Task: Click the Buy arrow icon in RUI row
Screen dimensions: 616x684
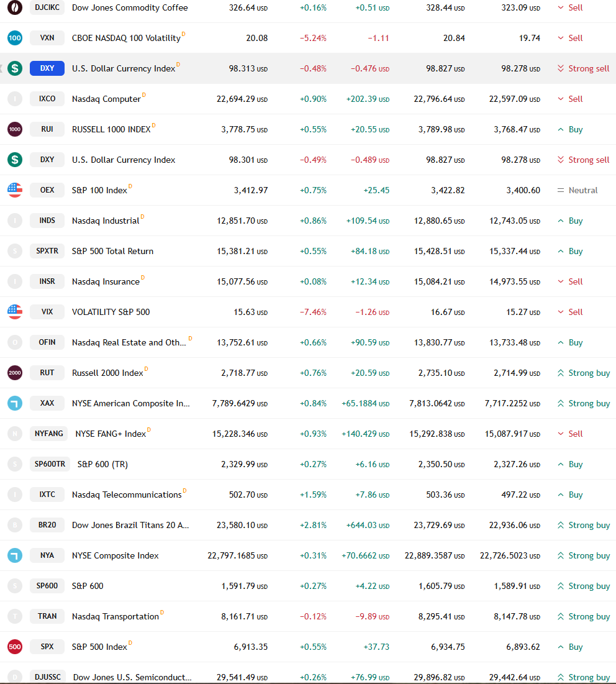Action: coord(561,130)
